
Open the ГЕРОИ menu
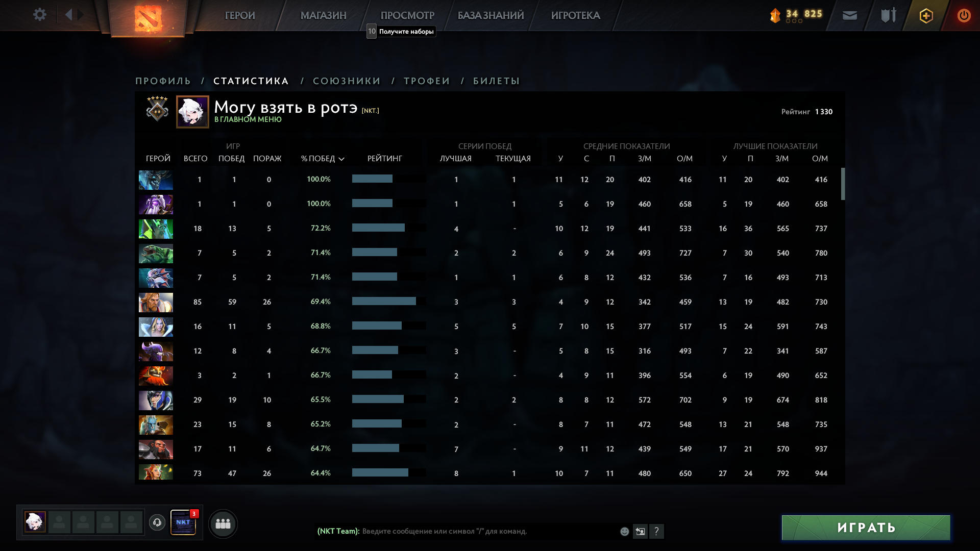(x=240, y=15)
